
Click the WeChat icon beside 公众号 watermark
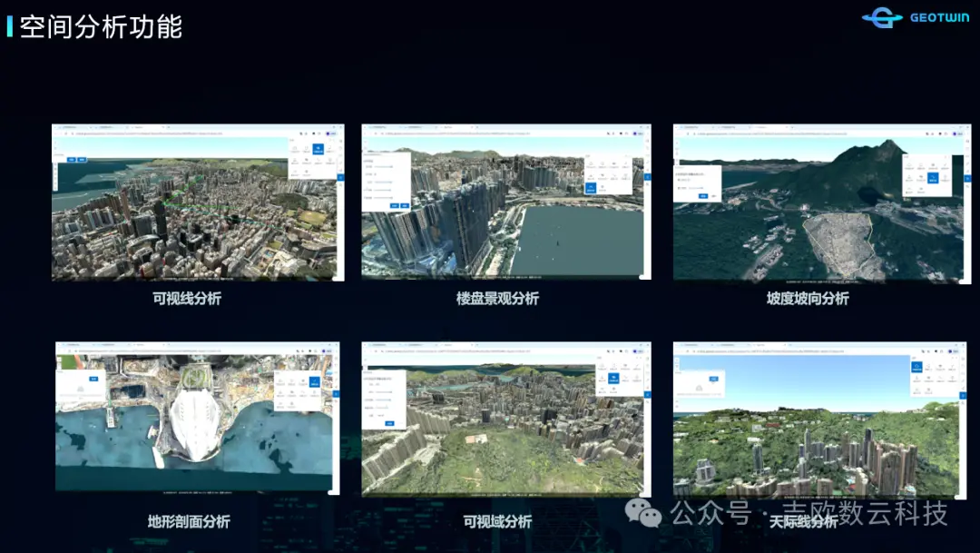tap(650, 515)
